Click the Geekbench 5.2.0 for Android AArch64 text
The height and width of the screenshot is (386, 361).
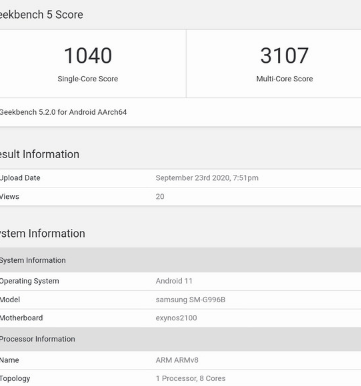(x=63, y=112)
